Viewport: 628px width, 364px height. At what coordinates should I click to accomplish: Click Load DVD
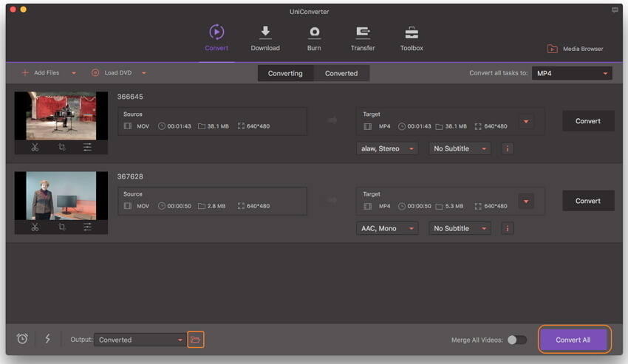[112, 73]
